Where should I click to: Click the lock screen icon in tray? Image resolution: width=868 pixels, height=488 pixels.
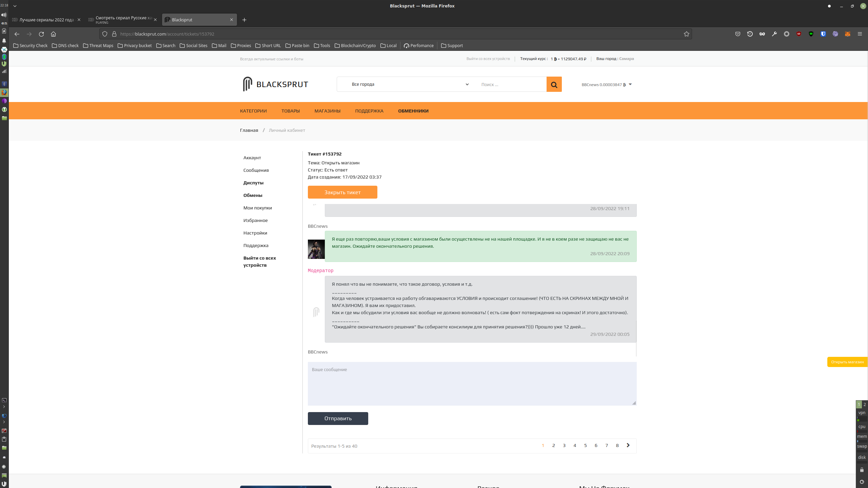tap(862, 470)
